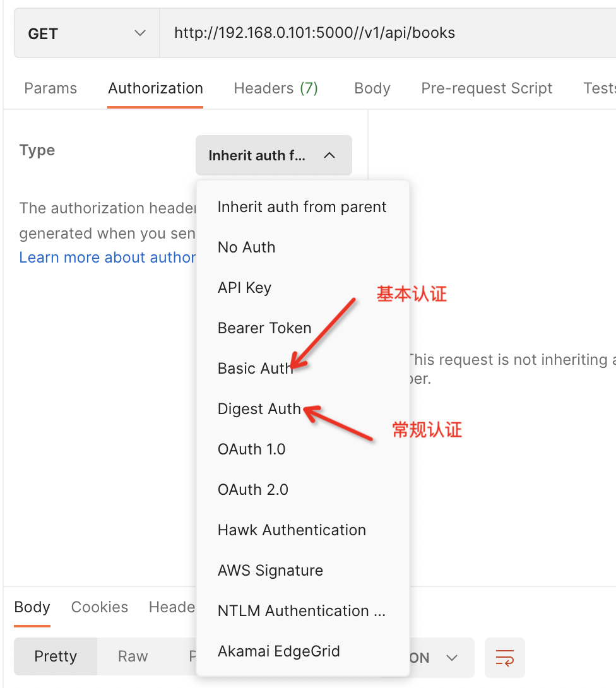
Task: Pick Hawk Authentication option
Action: (302, 530)
